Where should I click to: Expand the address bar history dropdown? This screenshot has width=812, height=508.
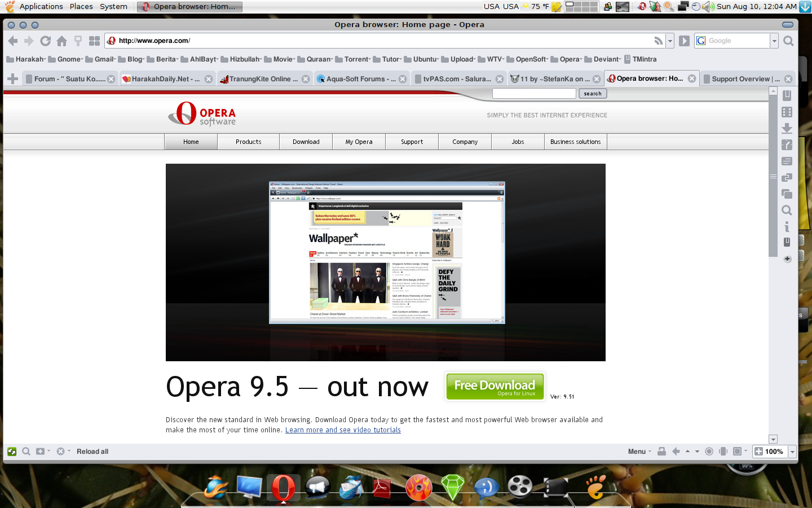pyautogui.click(x=670, y=41)
